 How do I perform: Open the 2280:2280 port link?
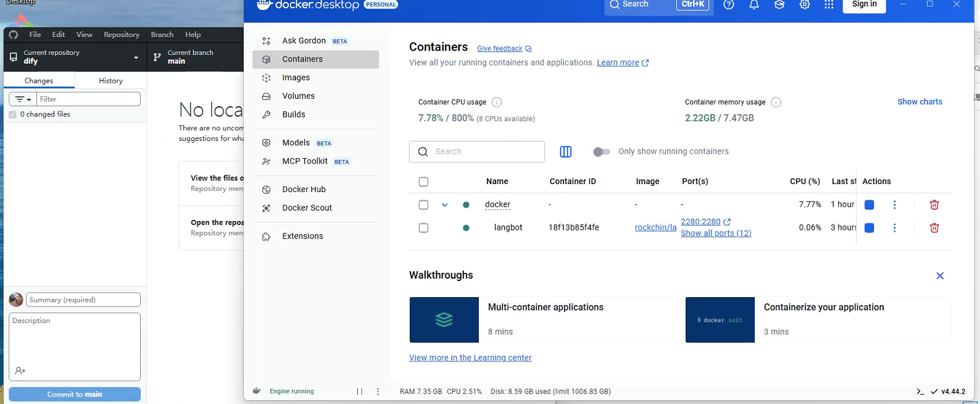tap(700, 222)
